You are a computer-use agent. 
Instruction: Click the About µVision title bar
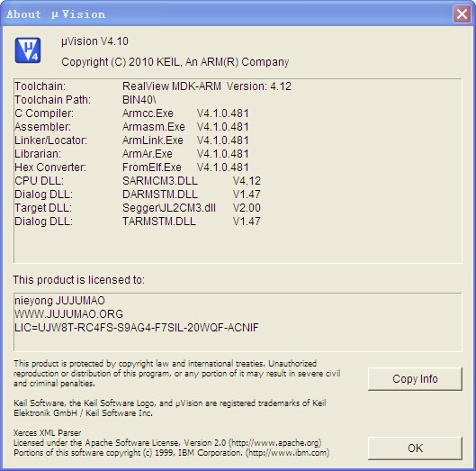point(228,14)
